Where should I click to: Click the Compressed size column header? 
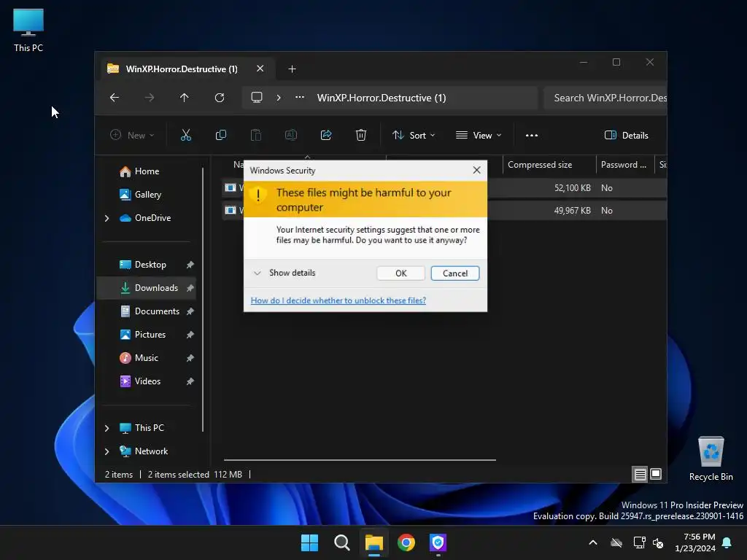coord(549,165)
